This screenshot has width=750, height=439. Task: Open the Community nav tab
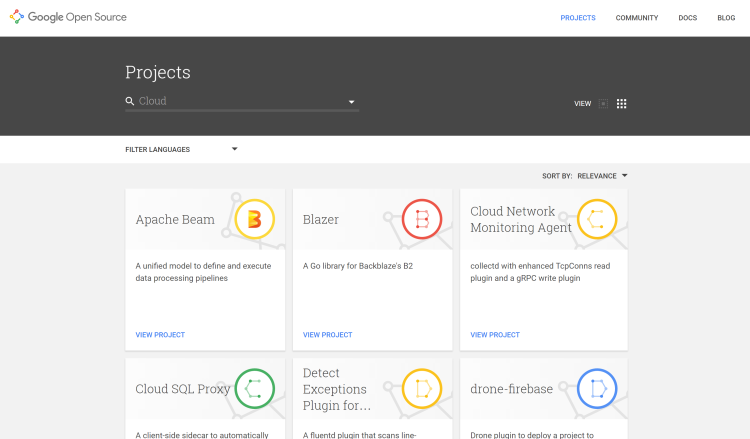pos(637,18)
